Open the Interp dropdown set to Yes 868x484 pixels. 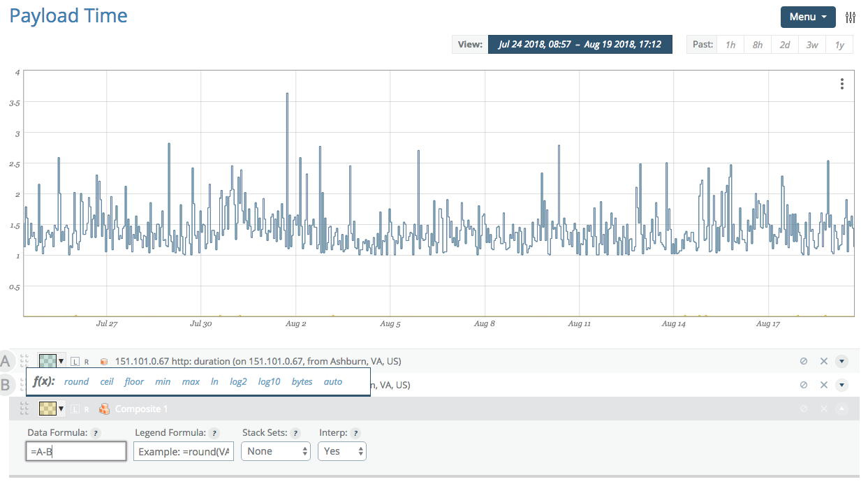pyautogui.click(x=341, y=451)
